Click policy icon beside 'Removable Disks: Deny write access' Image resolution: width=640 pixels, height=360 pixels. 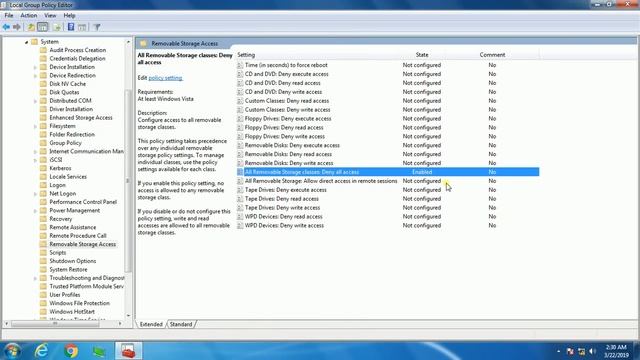click(x=240, y=163)
